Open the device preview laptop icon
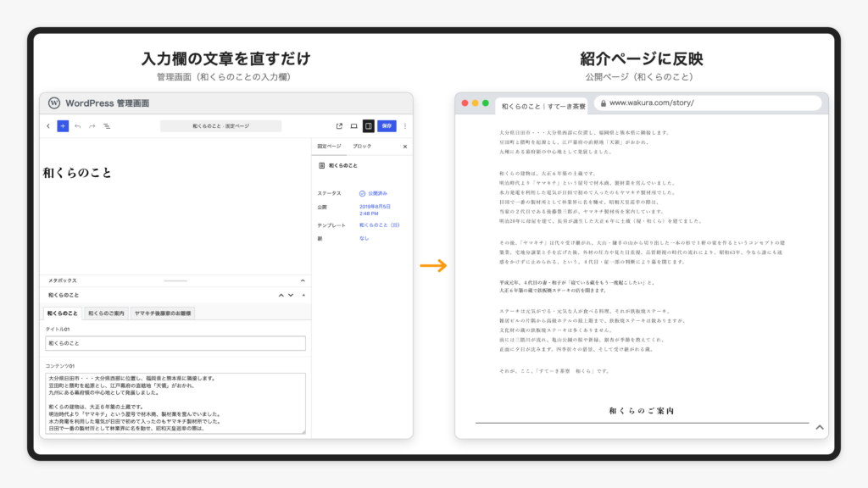 click(353, 126)
